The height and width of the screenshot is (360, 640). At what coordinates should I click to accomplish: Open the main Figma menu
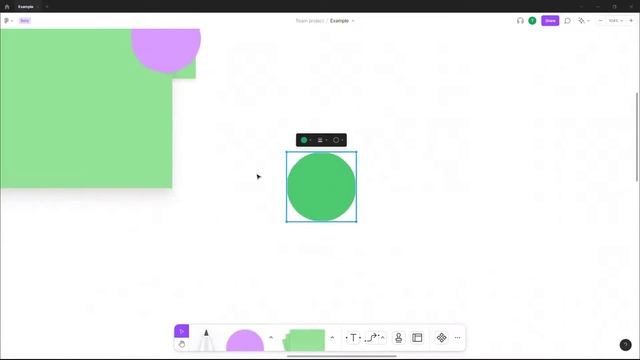click(x=8, y=20)
